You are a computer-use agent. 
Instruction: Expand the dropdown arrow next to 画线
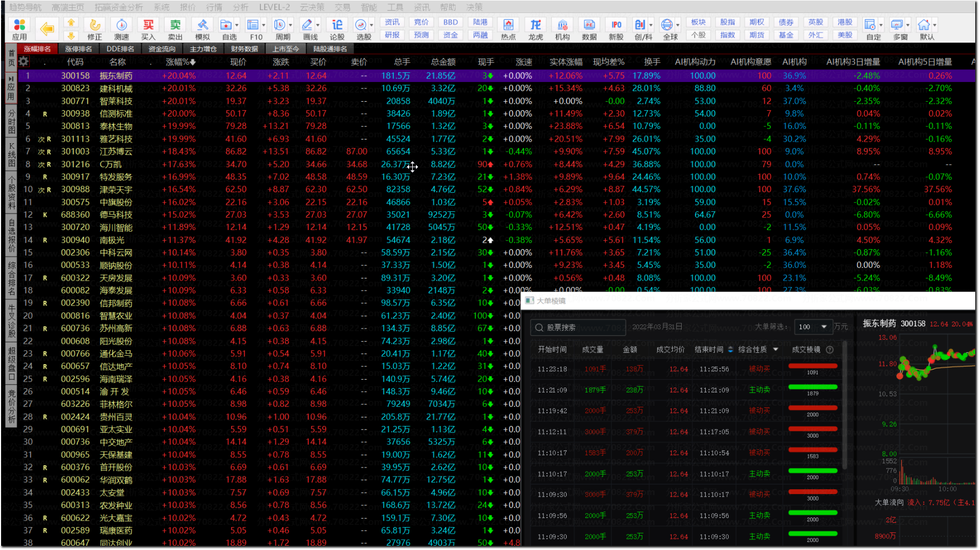click(x=318, y=25)
